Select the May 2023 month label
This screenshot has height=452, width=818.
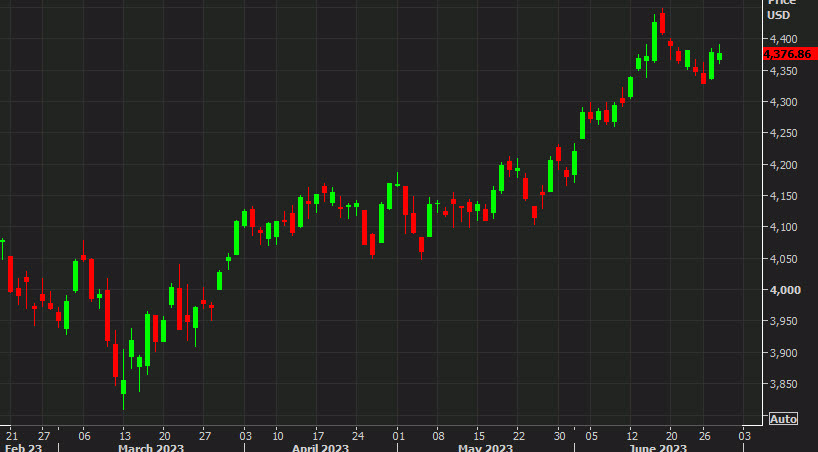click(x=485, y=447)
